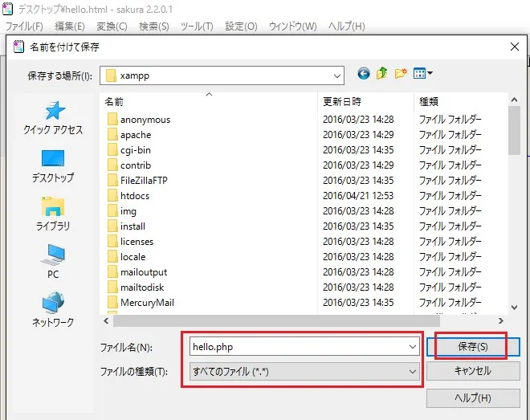Open Network location in sidebar
The image size is (530, 420).
(53, 310)
